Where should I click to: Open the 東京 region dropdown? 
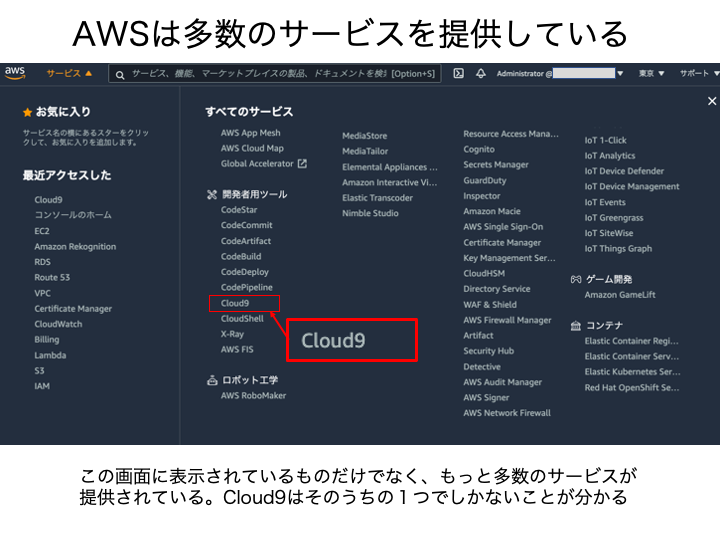tap(651, 73)
